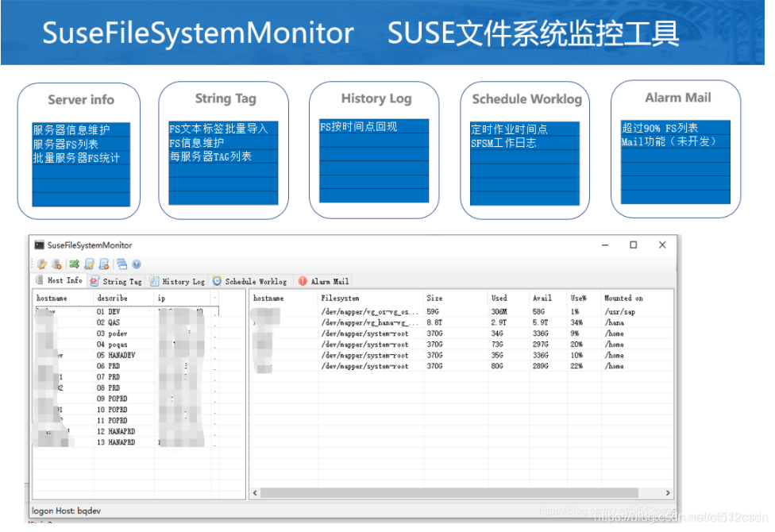The image size is (775, 532).
Task: Select the 13 HANAPRD host row
Action: pyautogui.click(x=126, y=442)
